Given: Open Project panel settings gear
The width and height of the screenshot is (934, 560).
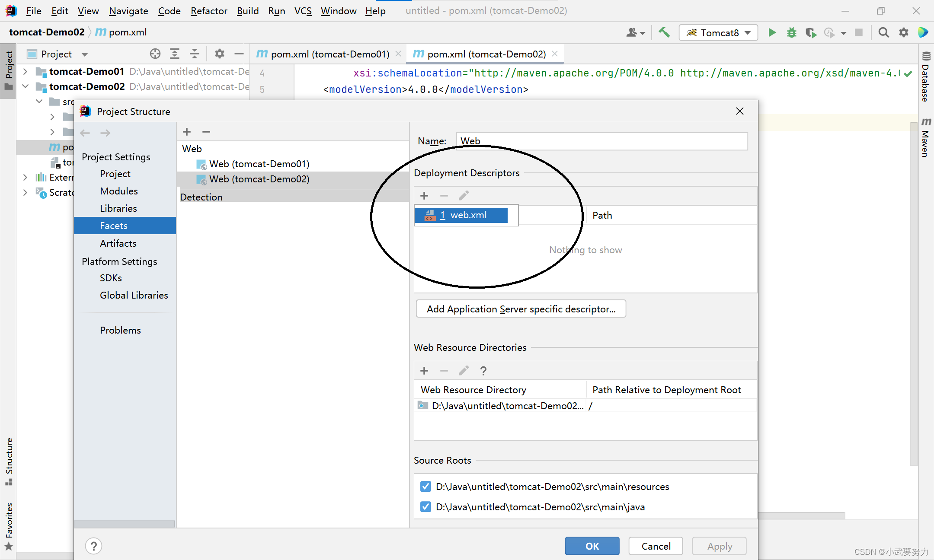Looking at the screenshot, I should click(220, 54).
